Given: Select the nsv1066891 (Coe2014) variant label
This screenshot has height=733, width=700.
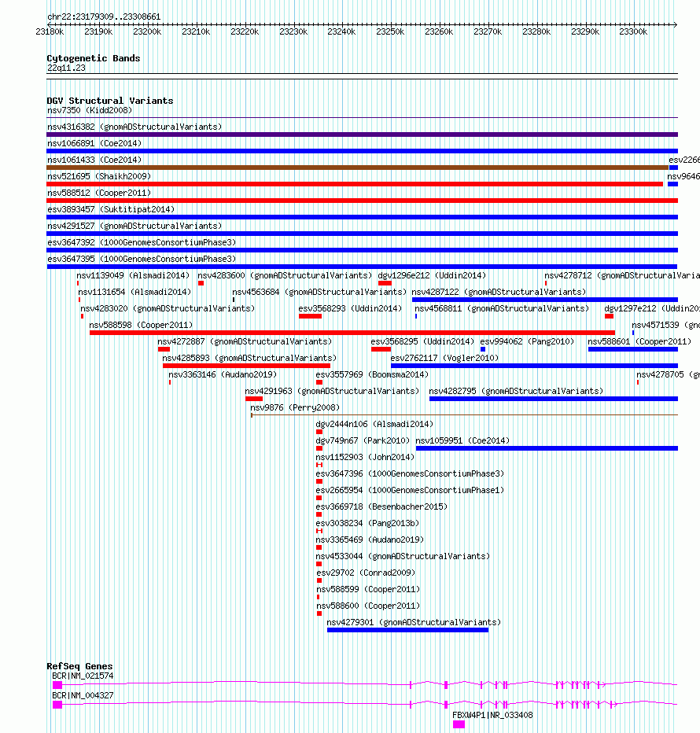Looking at the screenshot, I should pos(94,143).
